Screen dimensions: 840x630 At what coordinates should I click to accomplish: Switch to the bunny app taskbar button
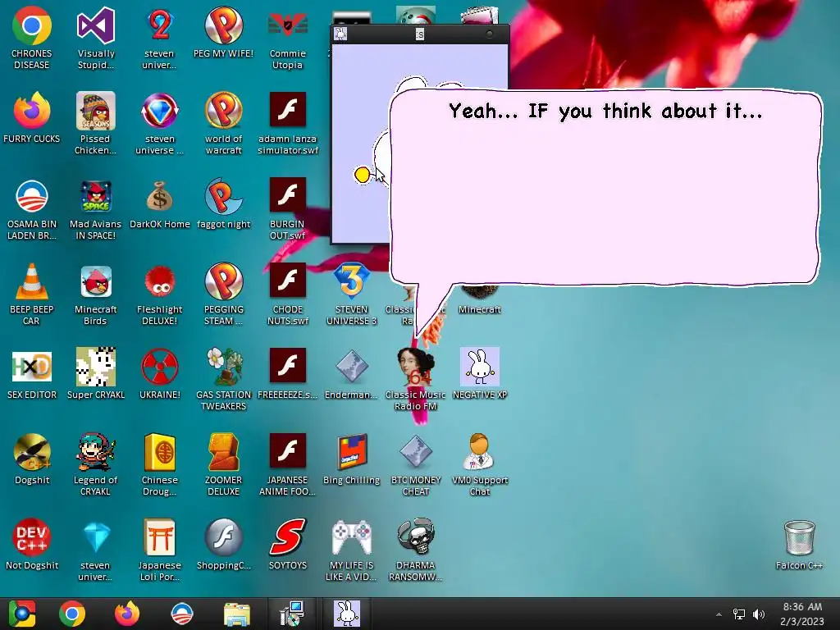click(x=347, y=614)
